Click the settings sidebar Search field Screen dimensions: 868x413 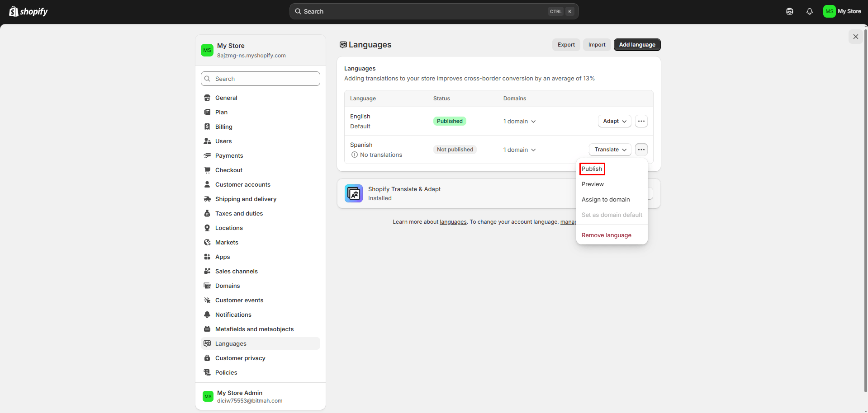click(x=261, y=79)
